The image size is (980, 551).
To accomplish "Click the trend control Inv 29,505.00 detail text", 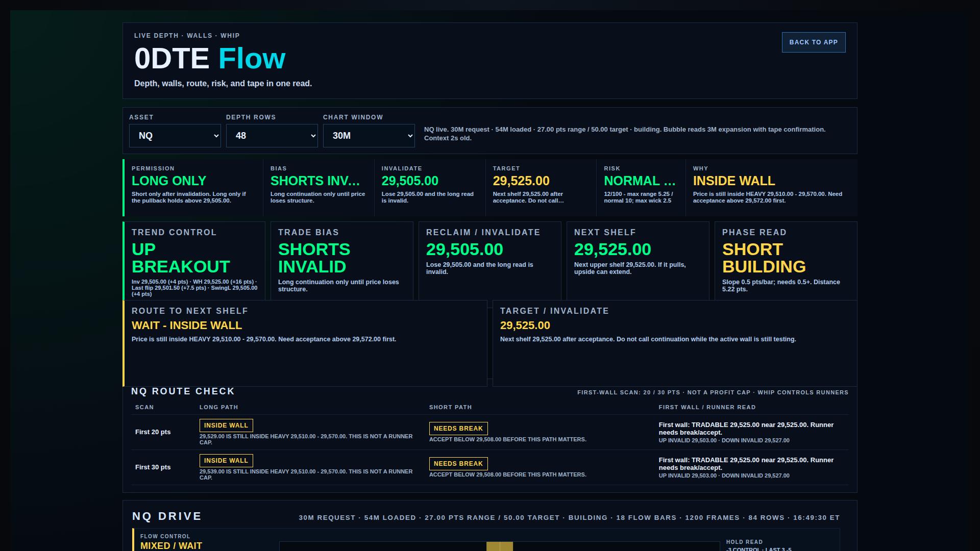I will (194, 288).
